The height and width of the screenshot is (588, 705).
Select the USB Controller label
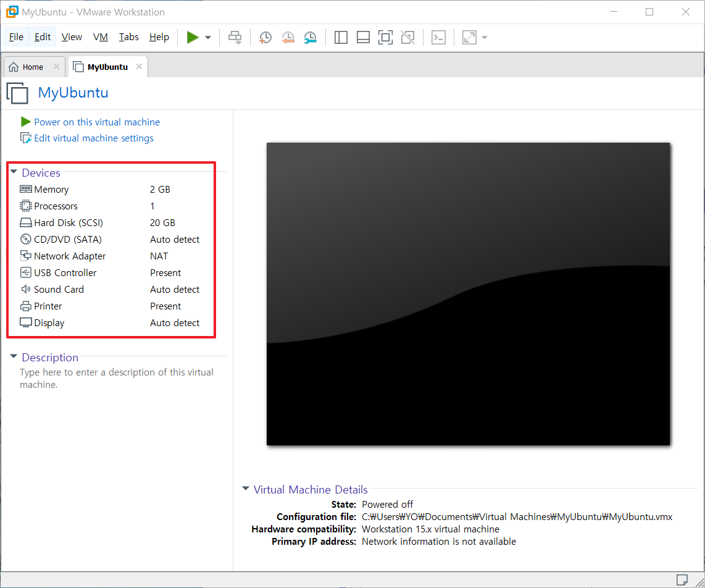coord(65,272)
